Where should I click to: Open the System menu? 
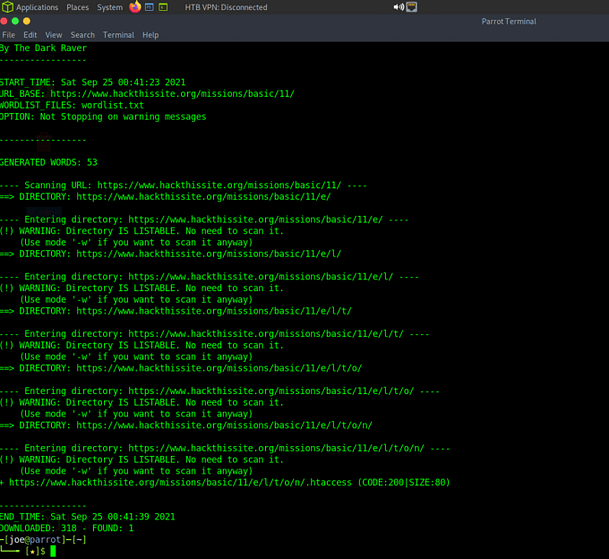tap(110, 7)
